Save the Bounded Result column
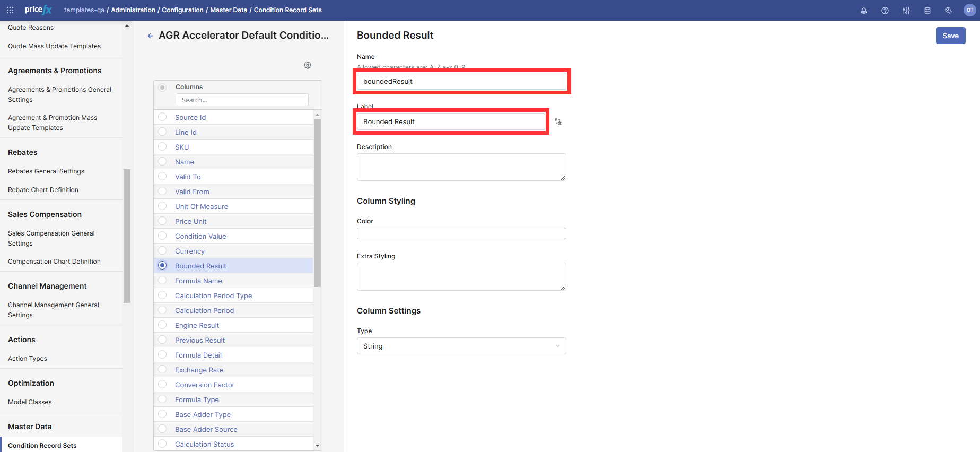This screenshot has height=452, width=980. point(950,36)
